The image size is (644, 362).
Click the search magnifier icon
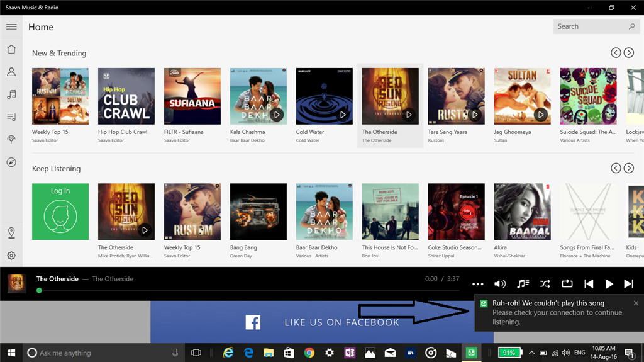pos(631,26)
